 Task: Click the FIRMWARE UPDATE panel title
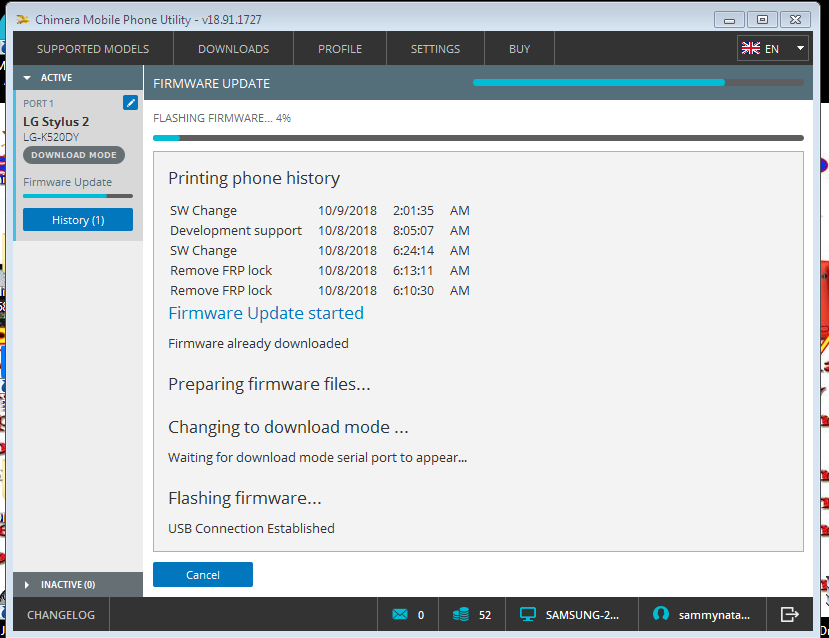pyautogui.click(x=211, y=84)
